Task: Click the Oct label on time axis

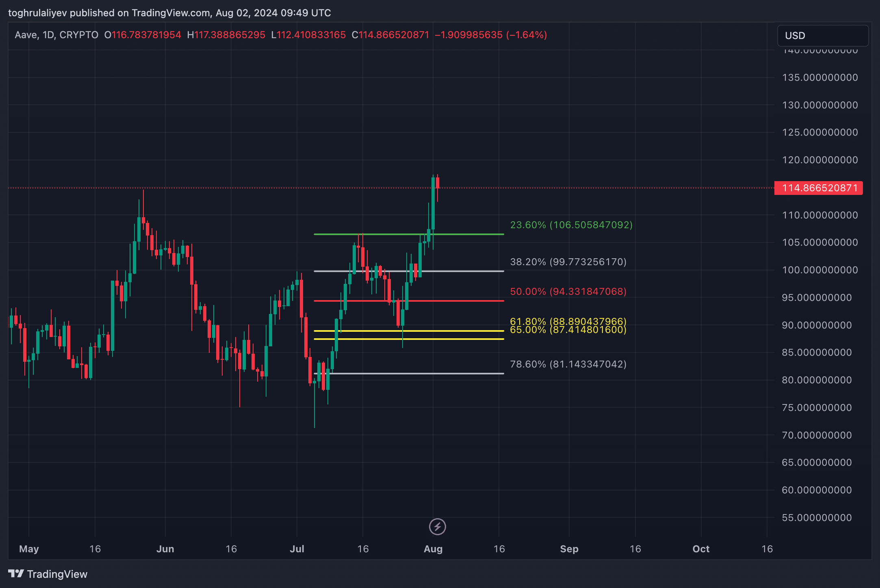Action: [701, 549]
